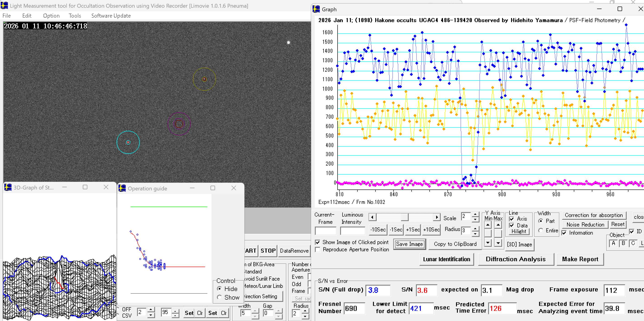This screenshot has height=321, width=644.
Task: Uncheck the Information checkbox
Action: point(564,233)
